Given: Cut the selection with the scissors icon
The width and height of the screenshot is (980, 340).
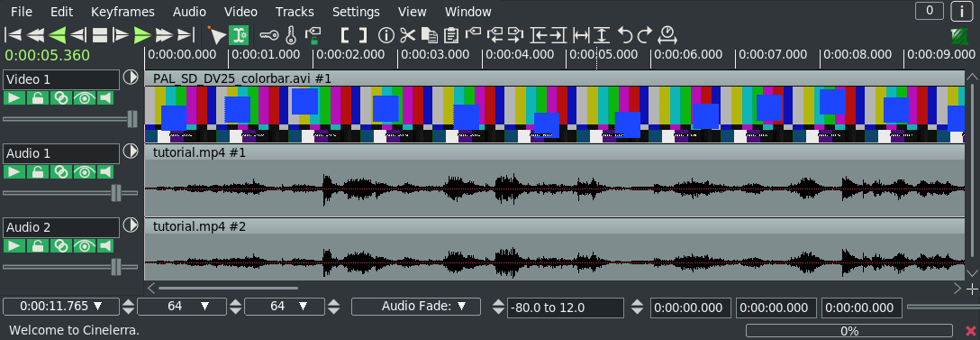Looking at the screenshot, I should coord(407,35).
